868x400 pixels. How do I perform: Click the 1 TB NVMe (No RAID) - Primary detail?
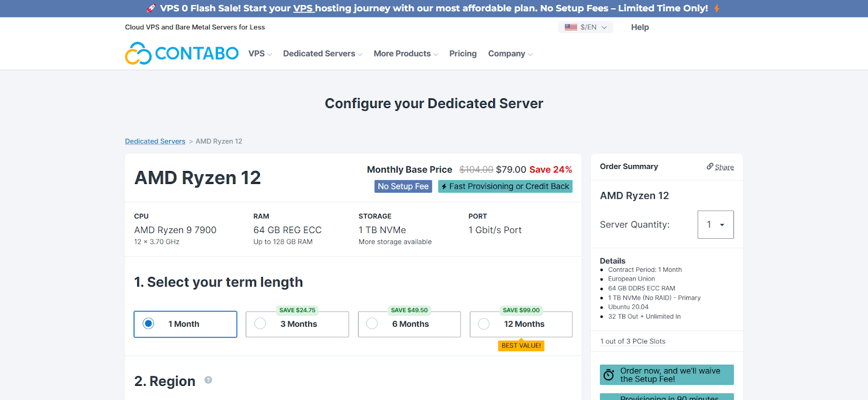pos(654,298)
